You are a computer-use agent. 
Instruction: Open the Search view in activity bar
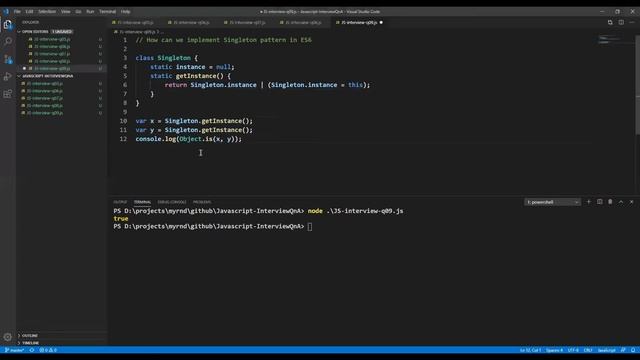[8, 41]
